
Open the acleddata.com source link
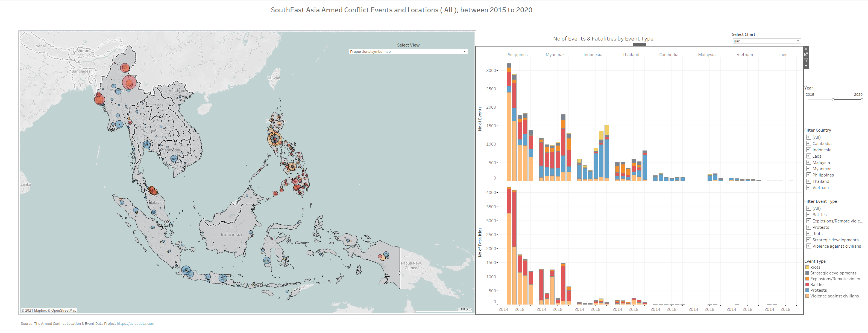tap(135, 323)
